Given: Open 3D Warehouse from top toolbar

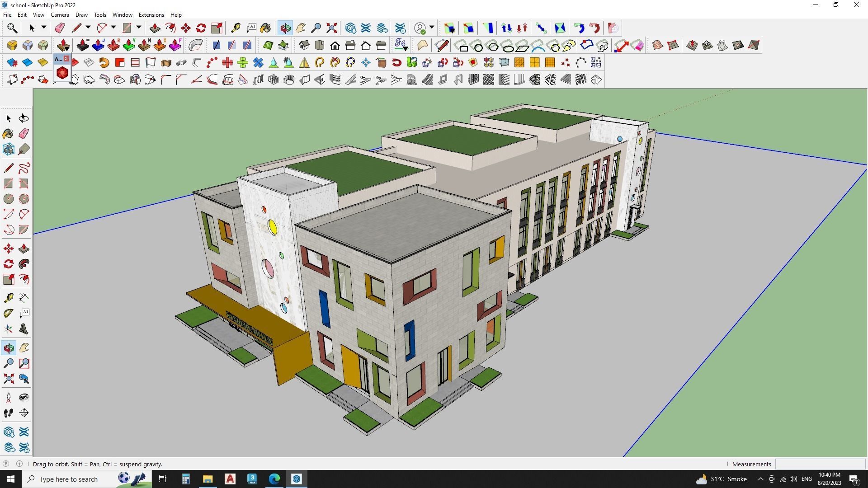Looking at the screenshot, I should tap(351, 28).
